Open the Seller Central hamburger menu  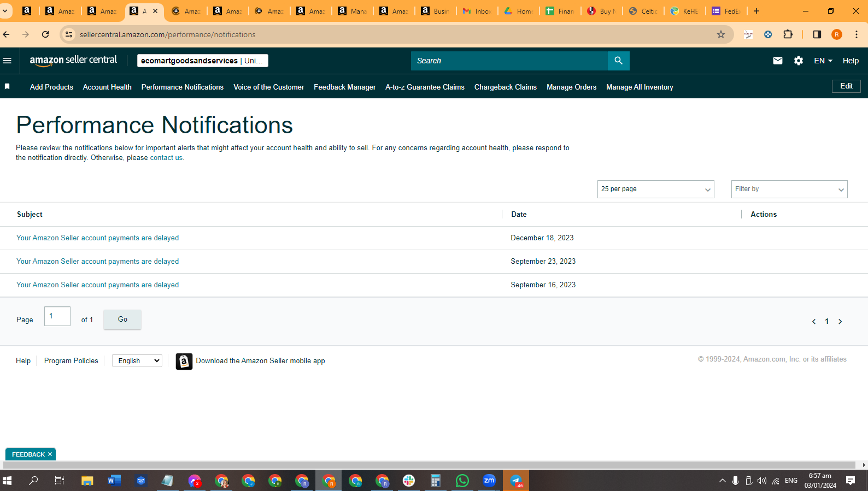[7, 61]
